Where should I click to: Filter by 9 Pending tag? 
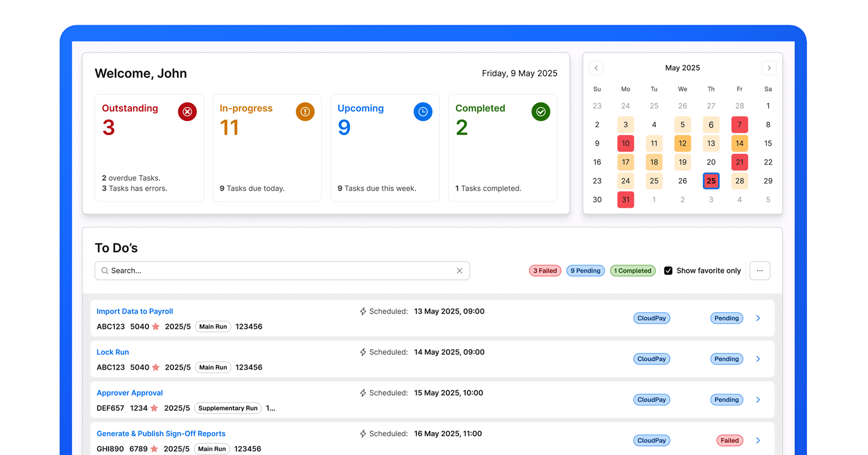586,270
